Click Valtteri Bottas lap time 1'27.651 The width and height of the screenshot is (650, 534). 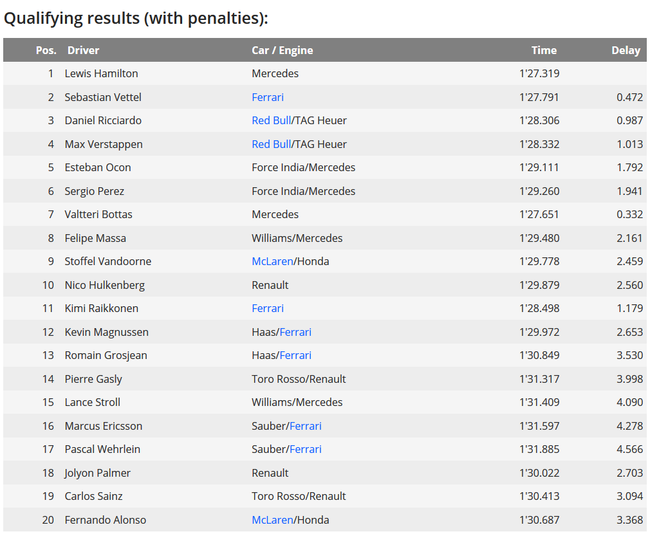[539, 214]
